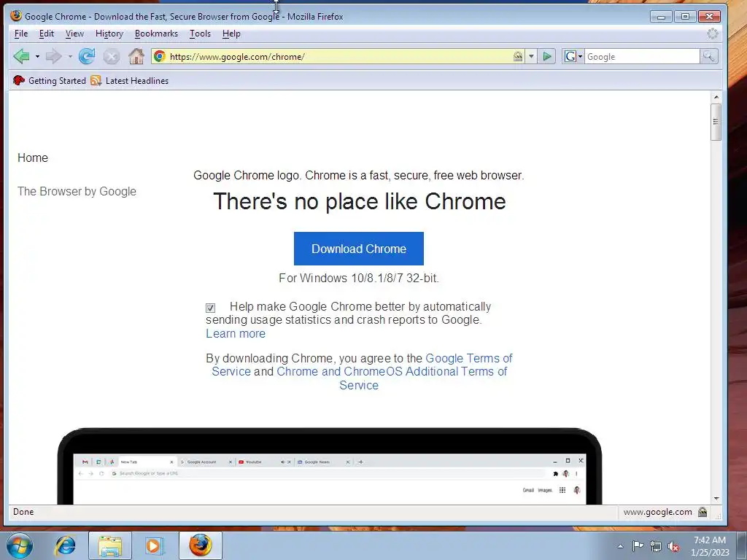
Task: Click the scrollbar up arrow
Action: 716,97
